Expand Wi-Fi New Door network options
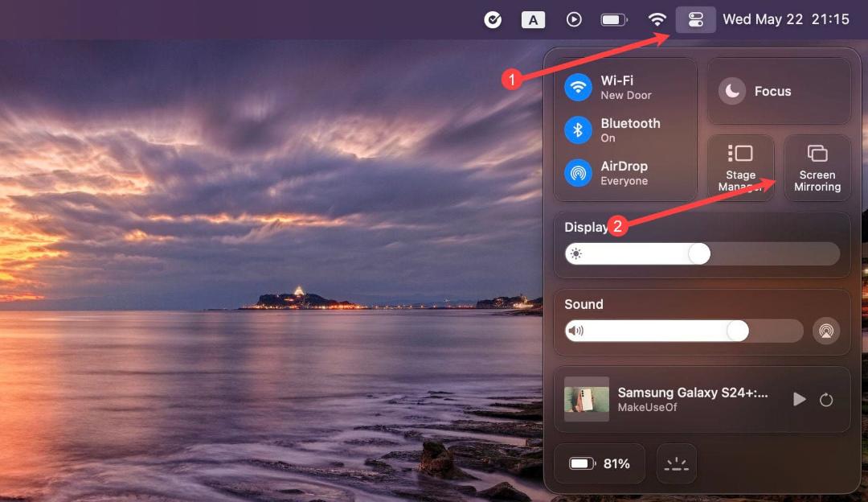The height and width of the screenshot is (502, 868). coord(626,88)
